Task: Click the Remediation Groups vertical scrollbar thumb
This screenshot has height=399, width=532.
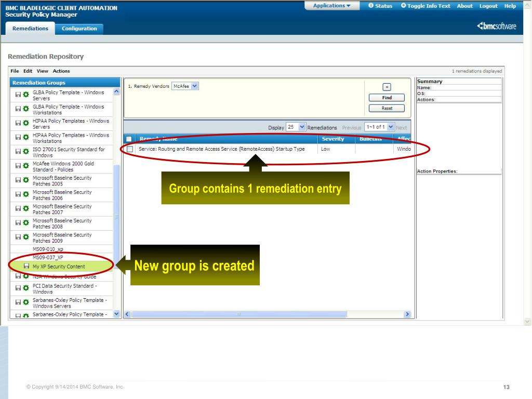Action: 116,217
